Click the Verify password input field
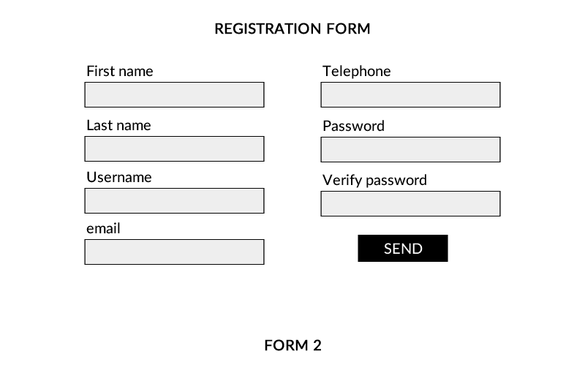The width and height of the screenshot is (585, 392). tap(410, 203)
